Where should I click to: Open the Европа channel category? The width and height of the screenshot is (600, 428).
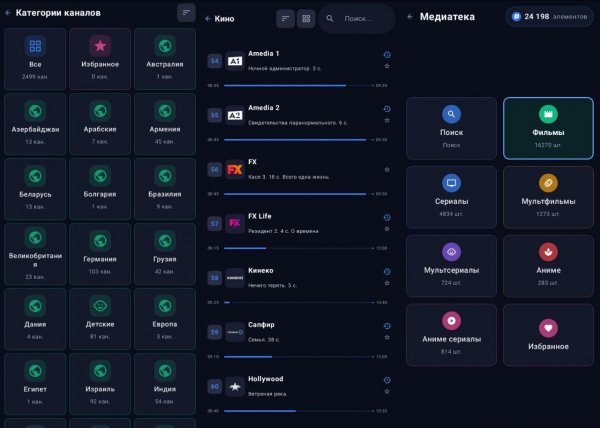point(165,319)
